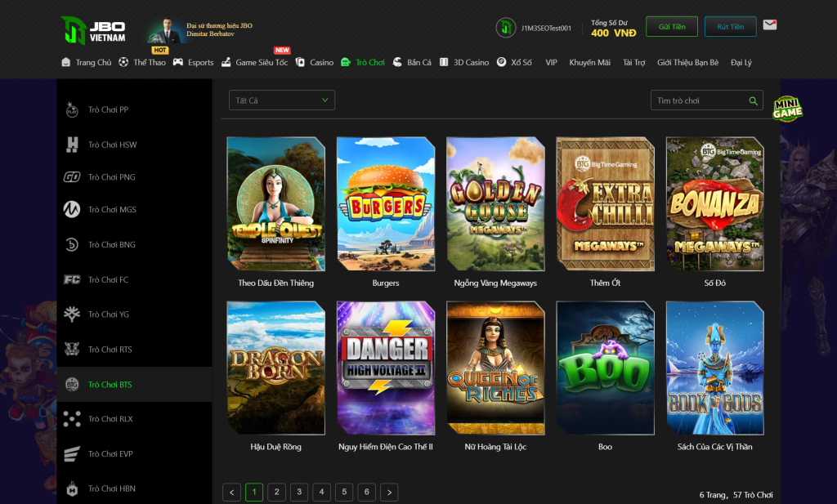Open the Khuyến Mãi promotions menu
The image size is (837, 504).
(589, 62)
